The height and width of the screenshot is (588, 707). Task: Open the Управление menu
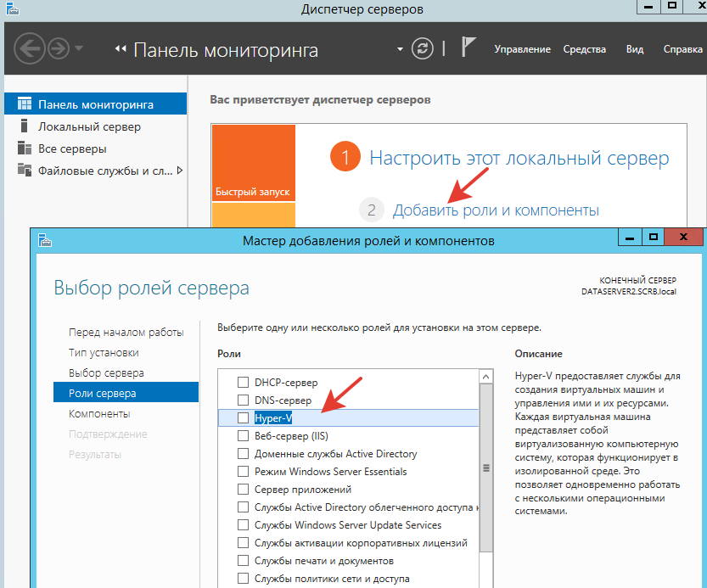[522, 49]
